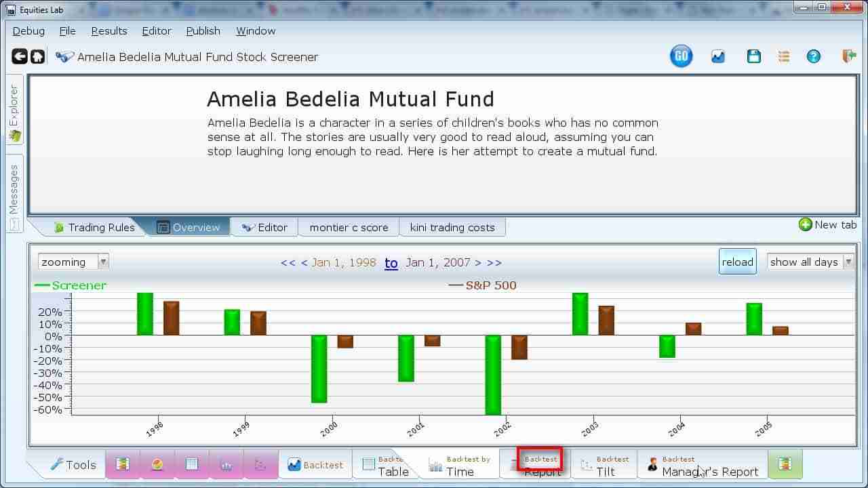Open the pink bar chart tool icon
Screen dimensions: 868x488
(226, 464)
